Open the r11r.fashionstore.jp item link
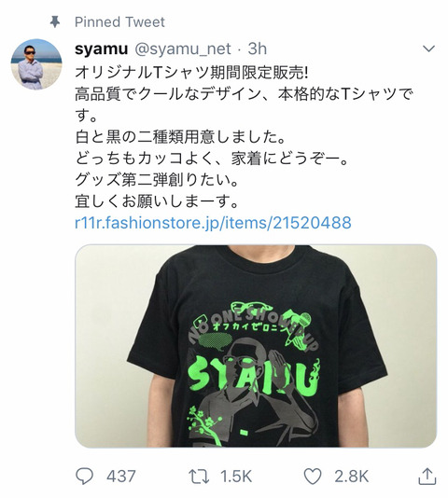 [213, 222]
